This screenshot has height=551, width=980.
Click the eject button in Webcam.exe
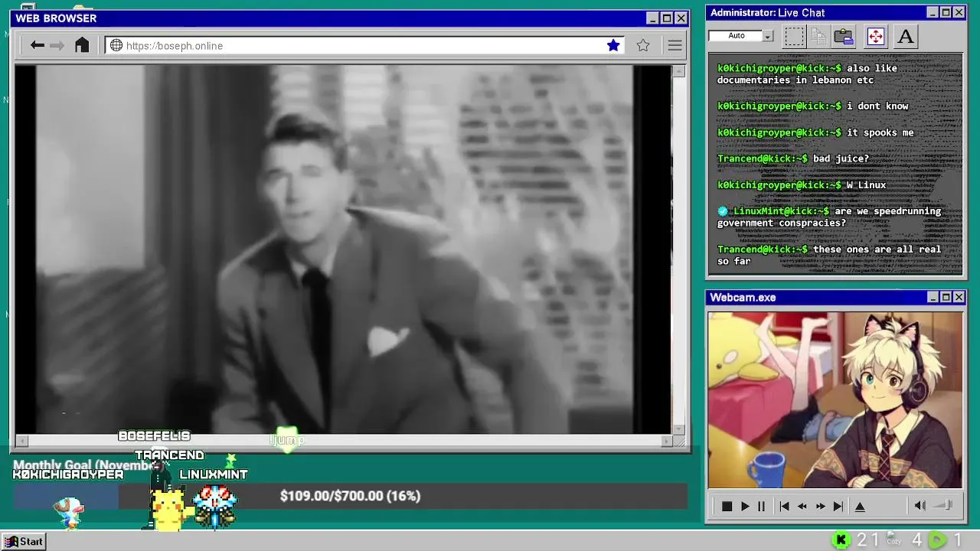click(860, 506)
